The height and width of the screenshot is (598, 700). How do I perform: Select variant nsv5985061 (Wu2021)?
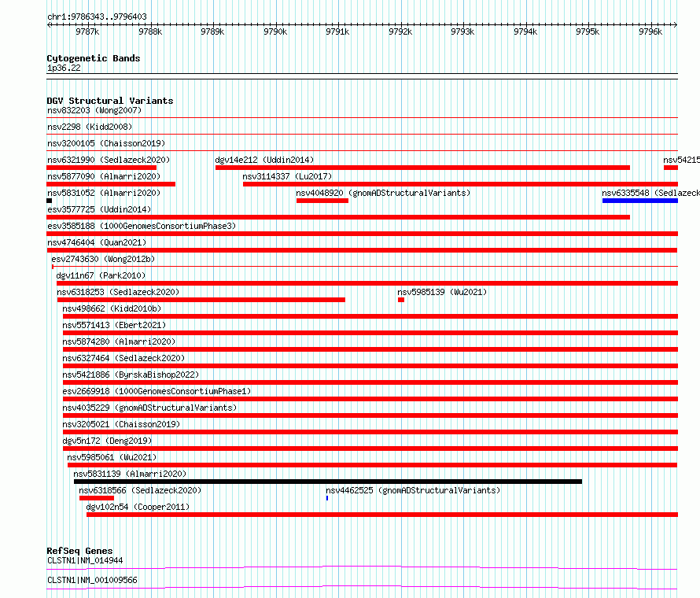(112, 457)
